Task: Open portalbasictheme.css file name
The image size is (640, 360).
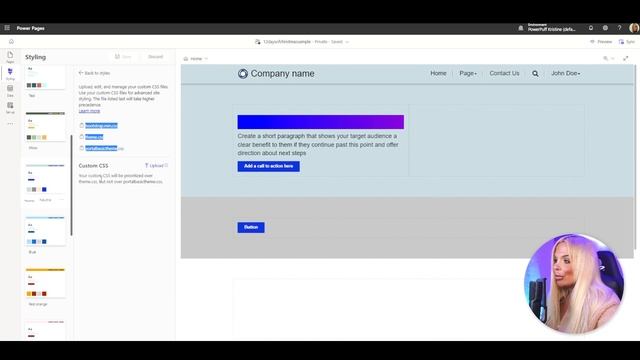Action: [x=104, y=149]
